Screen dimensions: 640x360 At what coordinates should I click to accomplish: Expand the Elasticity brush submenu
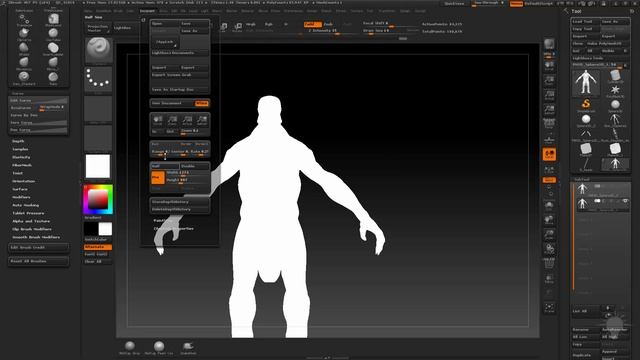coord(21,157)
